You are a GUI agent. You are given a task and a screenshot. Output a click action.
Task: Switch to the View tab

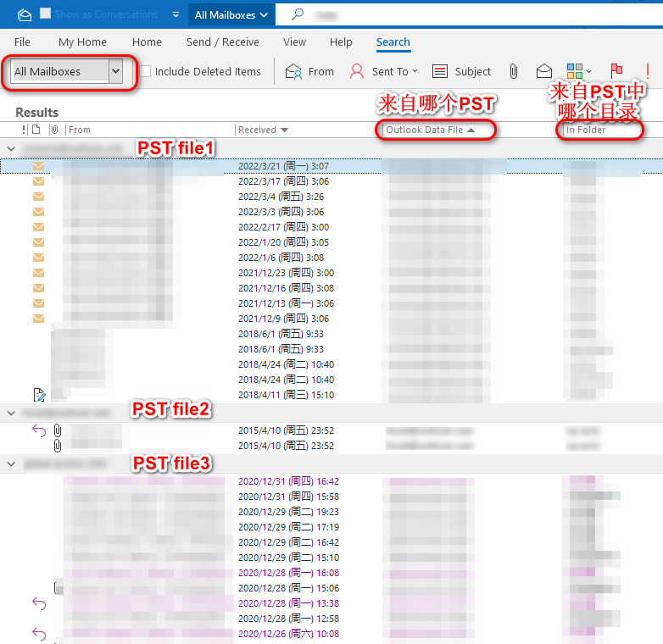294,42
